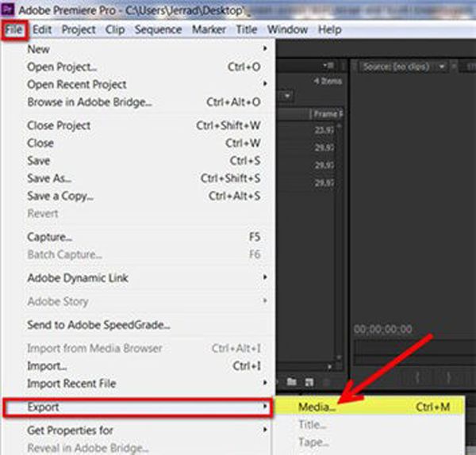Open the Clip menu
Screen dimensions: 476x455
[x=115, y=30]
